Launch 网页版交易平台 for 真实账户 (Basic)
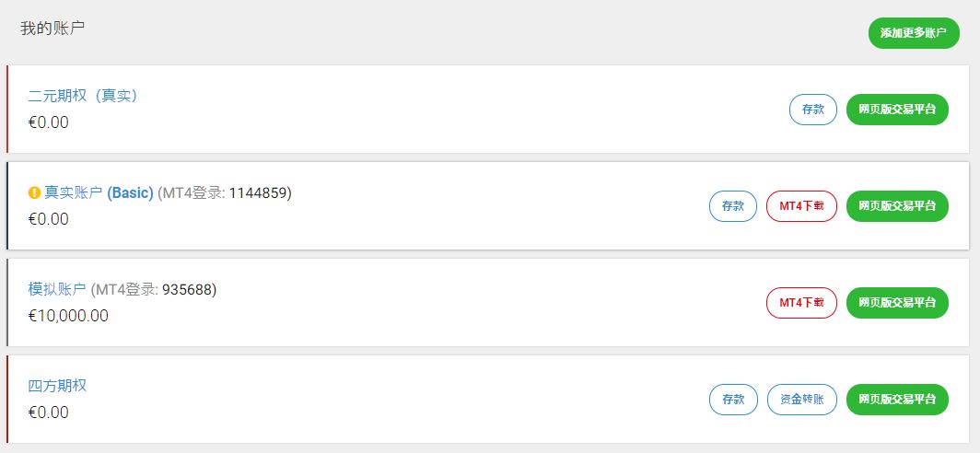Screen dimensions: 980x453 897,206
